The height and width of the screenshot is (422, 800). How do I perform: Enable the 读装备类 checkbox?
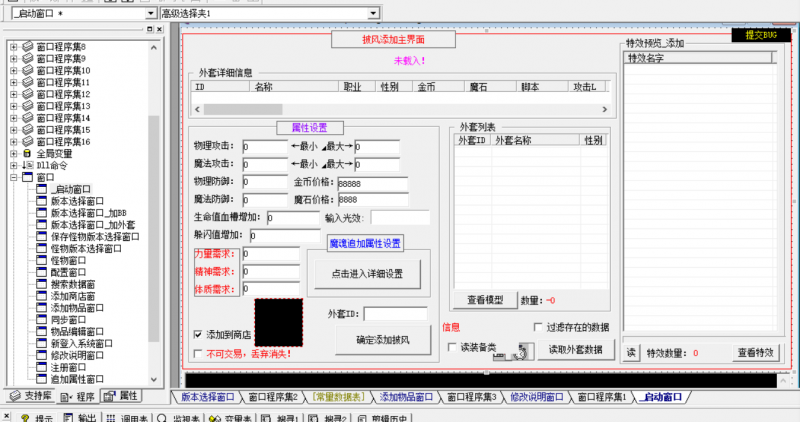coord(452,347)
